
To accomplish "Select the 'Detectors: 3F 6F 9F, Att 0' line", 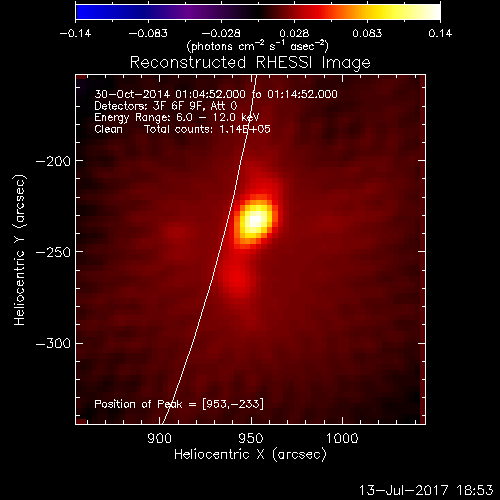I will (166, 106).
